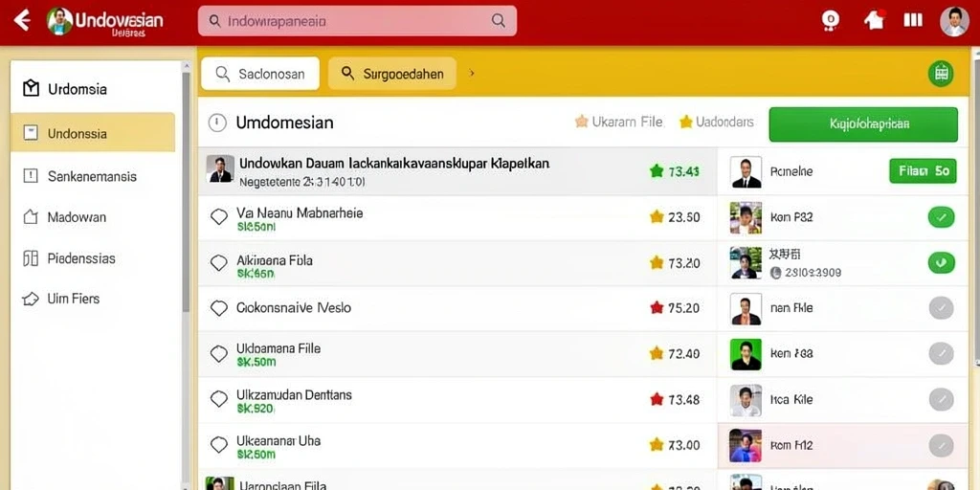Click the Ukaram File link
Image resolution: width=980 pixels, height=490 pixels.
627,122
